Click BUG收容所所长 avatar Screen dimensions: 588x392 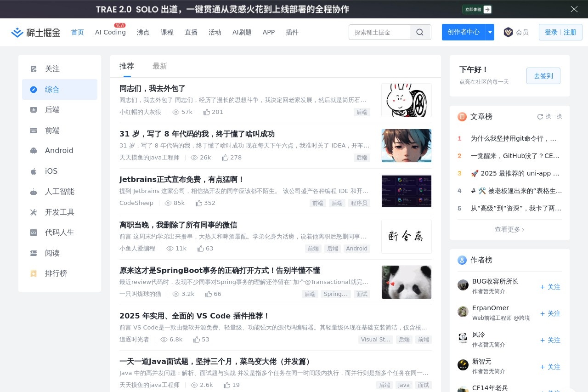point(463,285)
